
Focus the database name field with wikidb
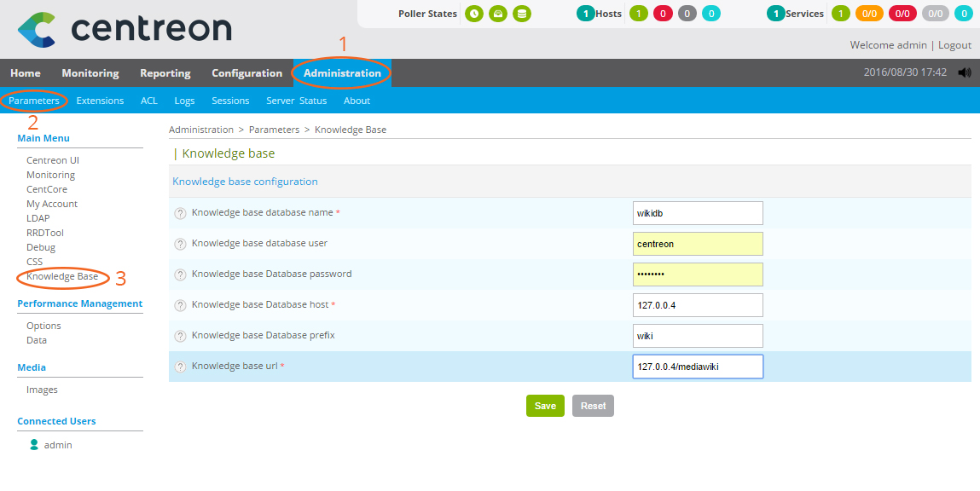point(698,213)
